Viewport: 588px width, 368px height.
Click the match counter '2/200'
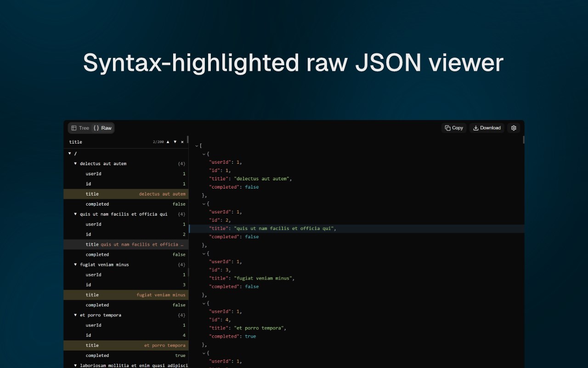158,142
